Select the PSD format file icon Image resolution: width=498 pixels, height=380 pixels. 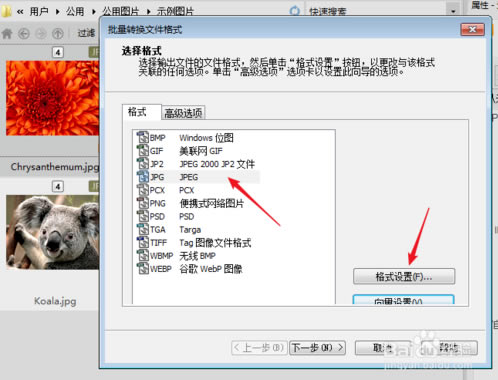pyautogui.click(x=143, y=216)
